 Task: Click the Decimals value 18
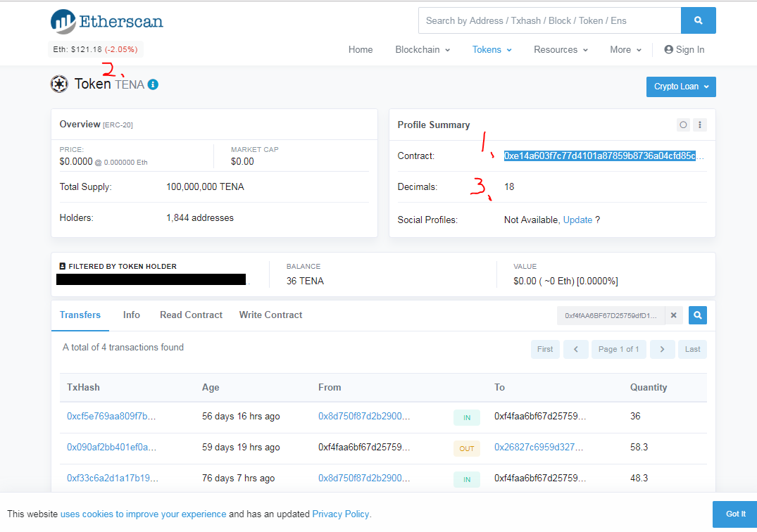509,186
